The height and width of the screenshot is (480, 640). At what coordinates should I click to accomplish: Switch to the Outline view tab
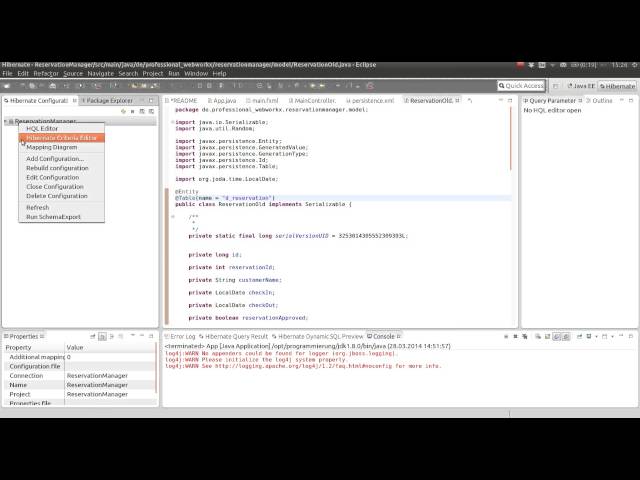pyautogui.click(x=599, y=100)
